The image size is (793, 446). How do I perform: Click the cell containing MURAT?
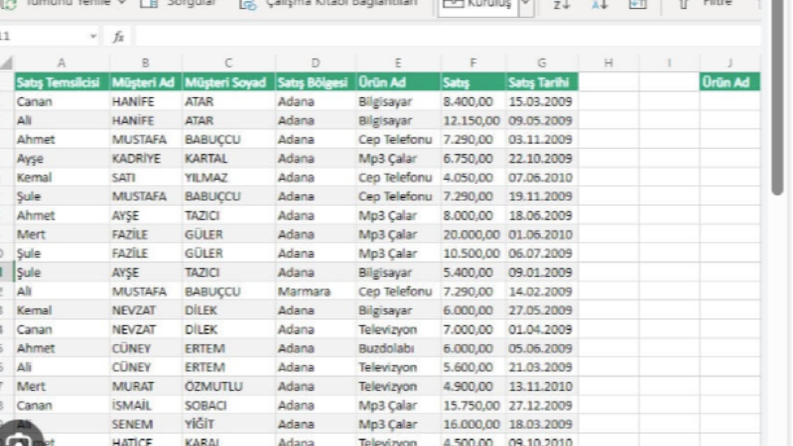146,386
